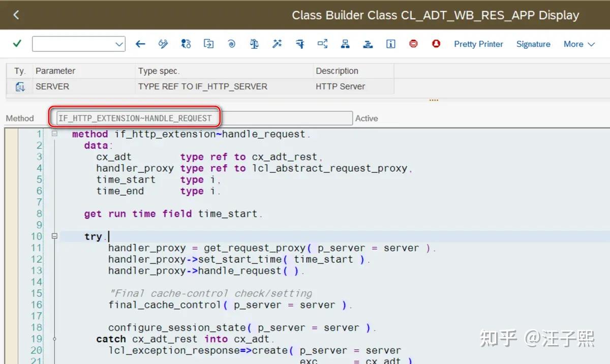Run a check with the caliper icon
The height and width of the screenshot is (364, 610).
tap(300, 44)
